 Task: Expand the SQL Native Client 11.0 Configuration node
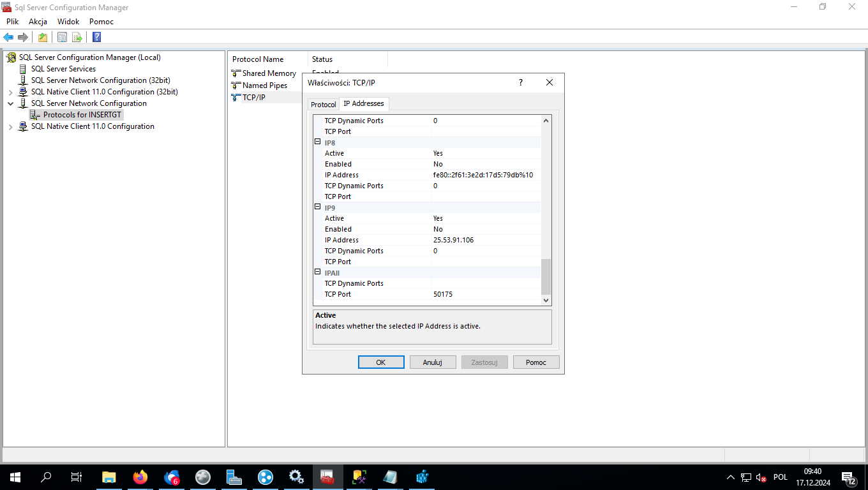point(10,126)
